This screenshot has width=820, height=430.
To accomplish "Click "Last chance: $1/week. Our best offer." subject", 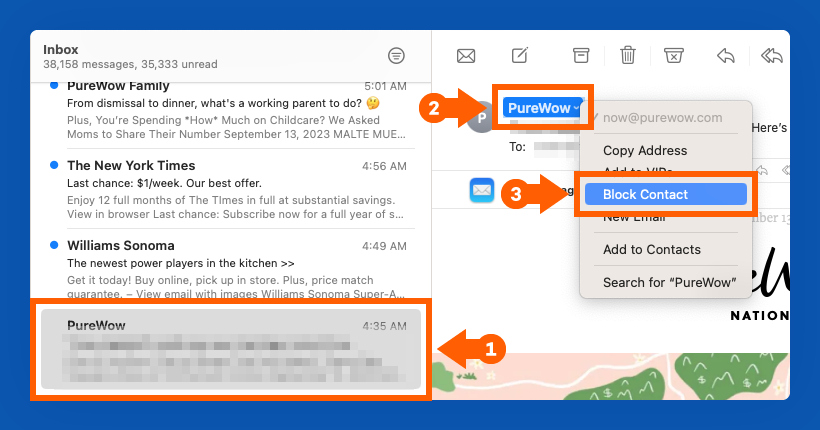I will point(164,184).
